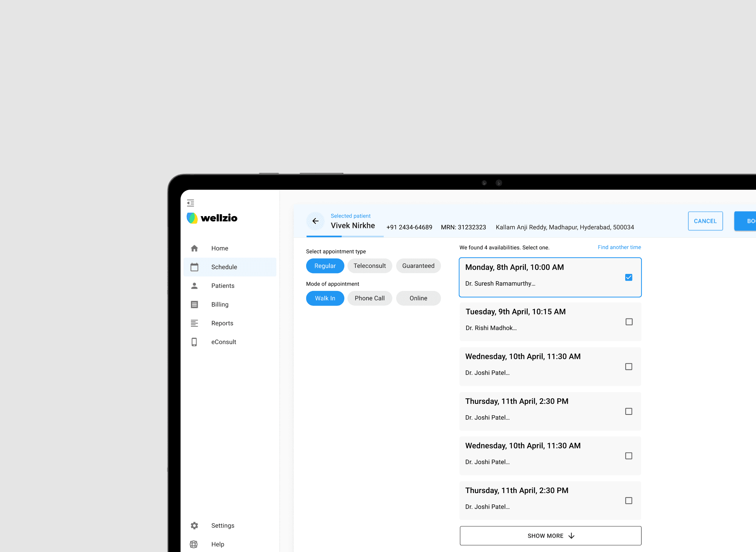Click the Patients person icon
The height and width of the screenshot is (552, 756).
194,286
